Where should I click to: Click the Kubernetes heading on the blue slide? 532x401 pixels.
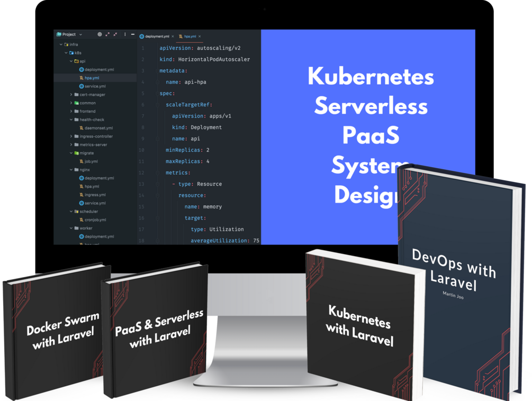(x=371, y=76)
